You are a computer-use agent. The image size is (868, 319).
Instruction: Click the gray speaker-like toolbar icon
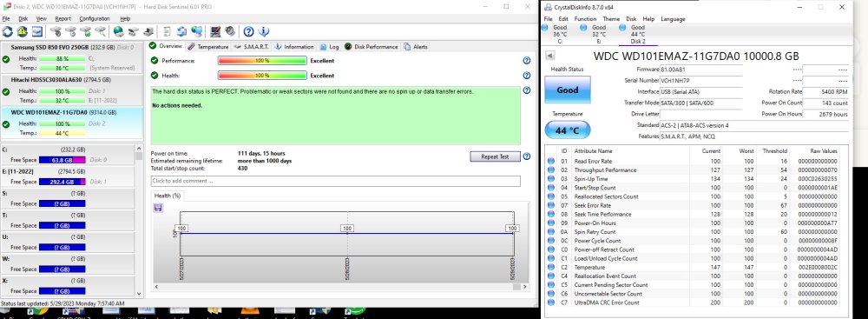(x=230, y=31)
